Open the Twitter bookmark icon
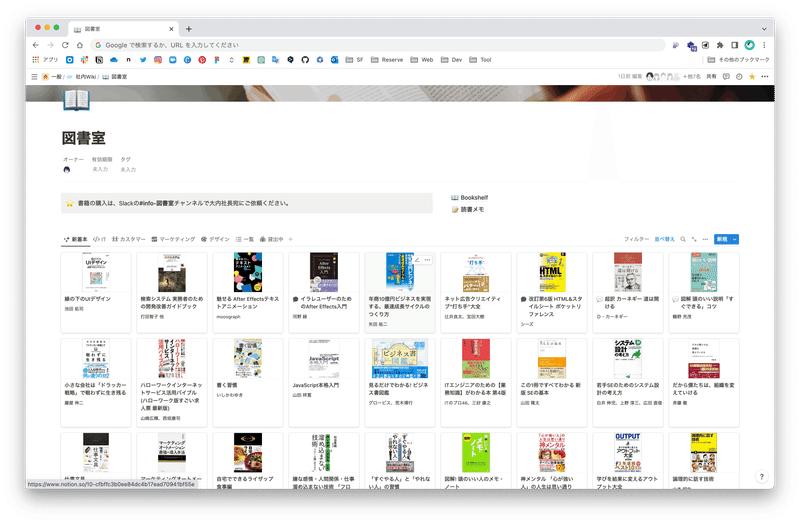This screenshot has height=523, width=800. point(143,60)
